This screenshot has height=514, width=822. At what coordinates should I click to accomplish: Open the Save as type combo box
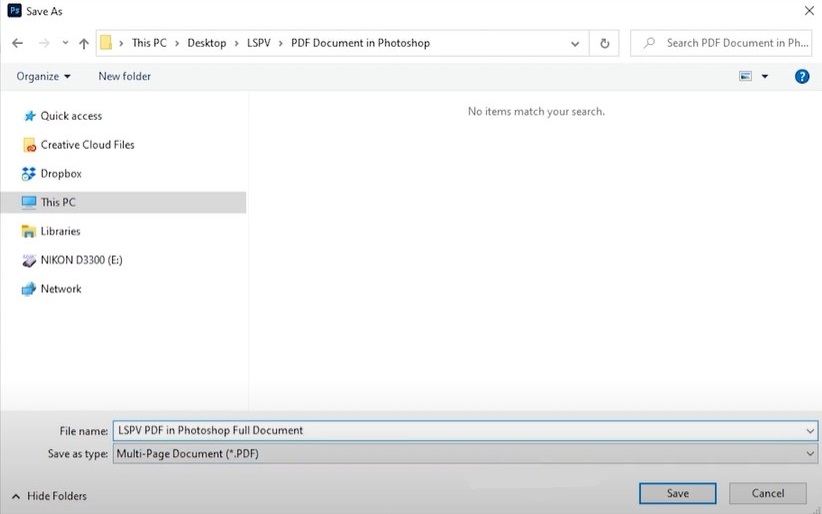click(x=465, y=454)
